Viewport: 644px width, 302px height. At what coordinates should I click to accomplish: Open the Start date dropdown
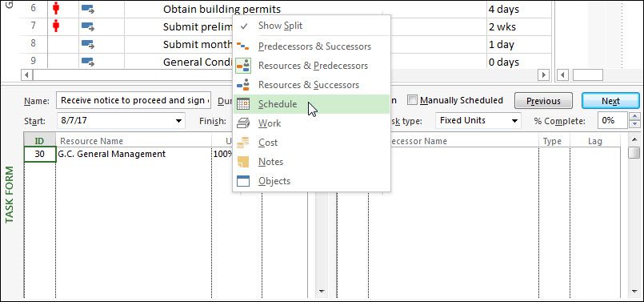(178, 121)
